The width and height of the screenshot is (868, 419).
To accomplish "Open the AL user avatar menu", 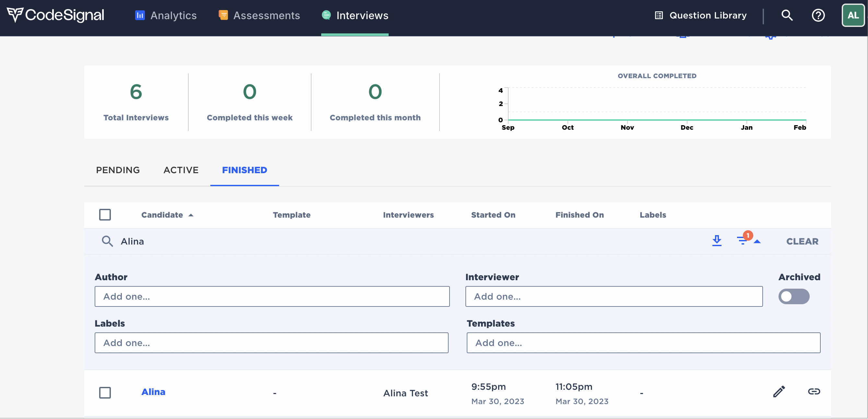I will pyautogui.click(x=853, y=15).
